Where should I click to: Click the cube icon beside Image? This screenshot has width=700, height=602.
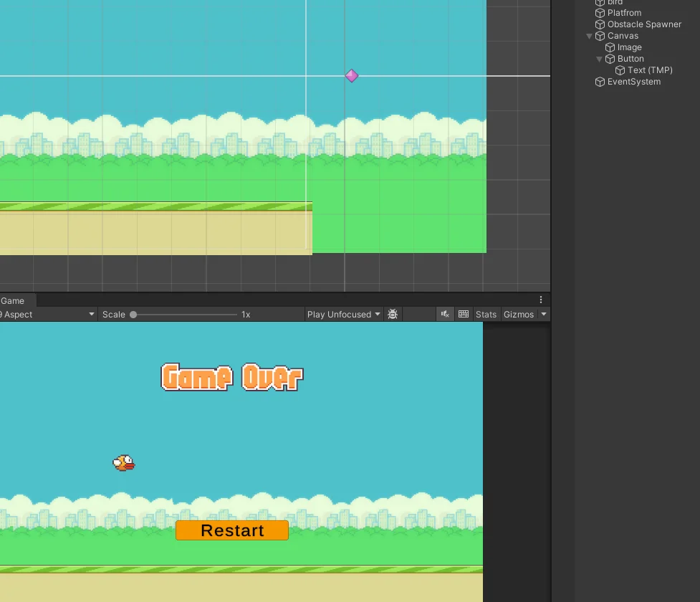pos(610,47)
